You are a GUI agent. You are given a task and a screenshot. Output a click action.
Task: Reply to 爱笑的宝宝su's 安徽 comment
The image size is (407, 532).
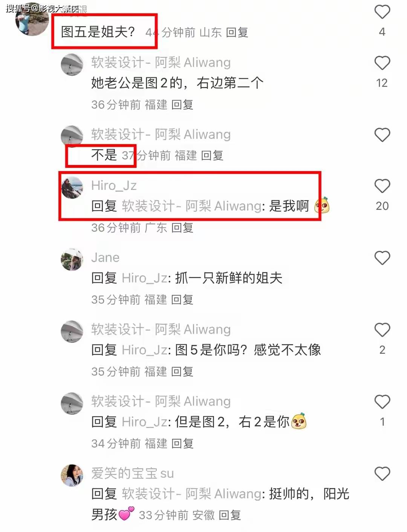230,515
